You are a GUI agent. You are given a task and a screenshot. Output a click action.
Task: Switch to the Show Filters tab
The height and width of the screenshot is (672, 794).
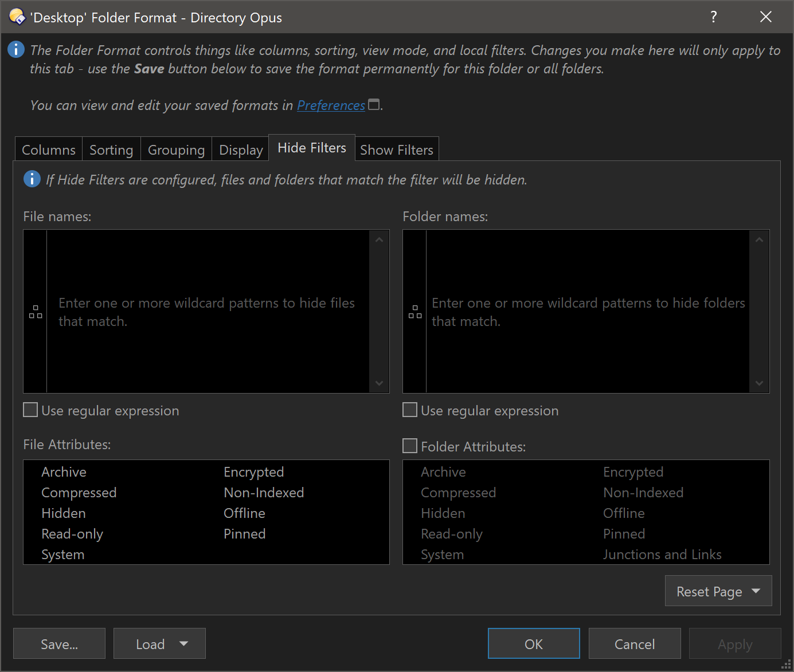tap(397, 150)
